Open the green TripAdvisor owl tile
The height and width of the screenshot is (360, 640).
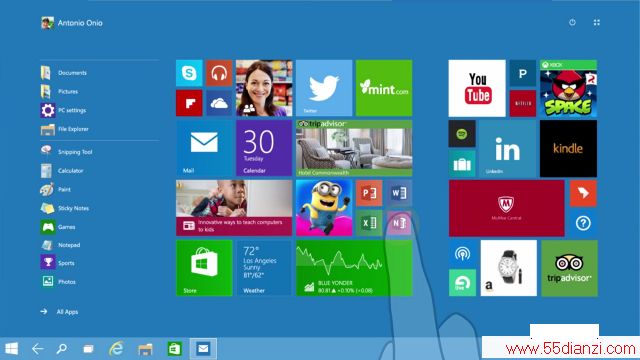(569, 268)
